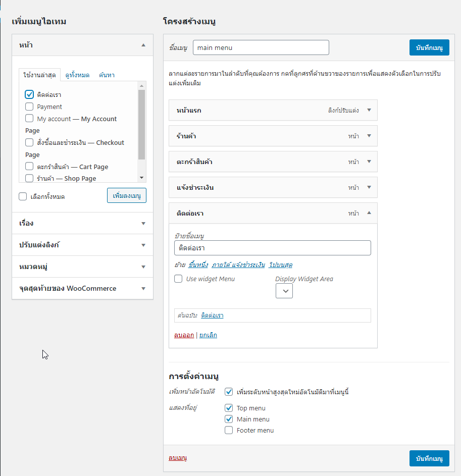Enable the Footer menu location checkbox
Image resolution: width=461 pixels, height=476 pixels.
(x=229, y=430)
